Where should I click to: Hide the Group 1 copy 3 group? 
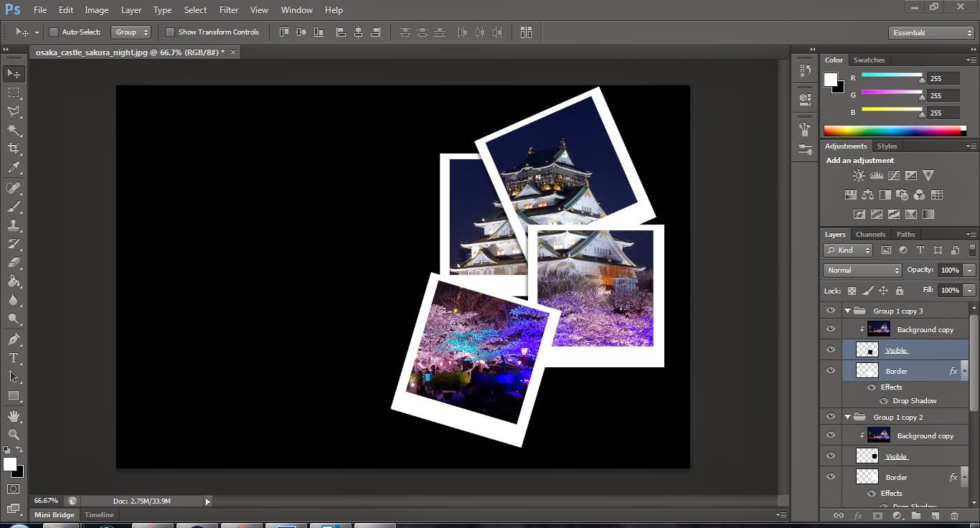(831, 311)
